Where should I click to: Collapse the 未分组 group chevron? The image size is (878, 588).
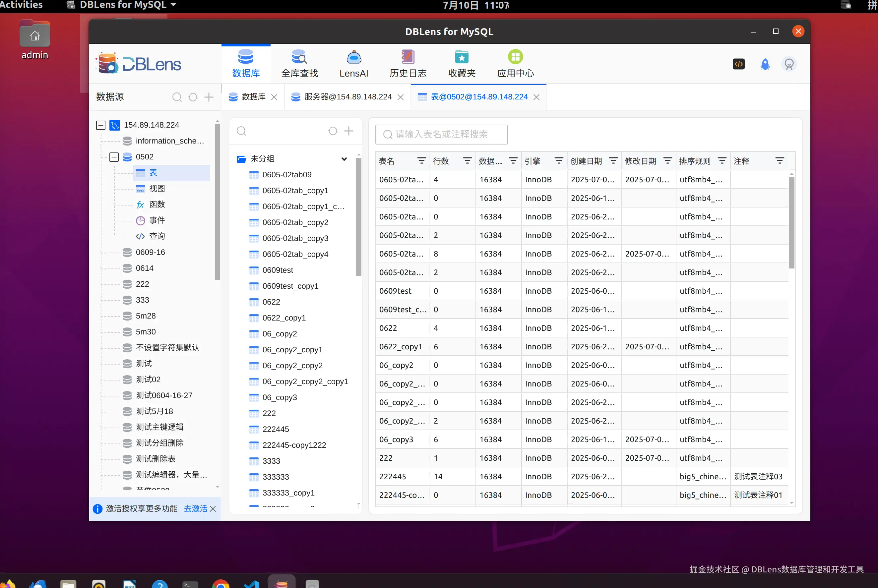344,159
